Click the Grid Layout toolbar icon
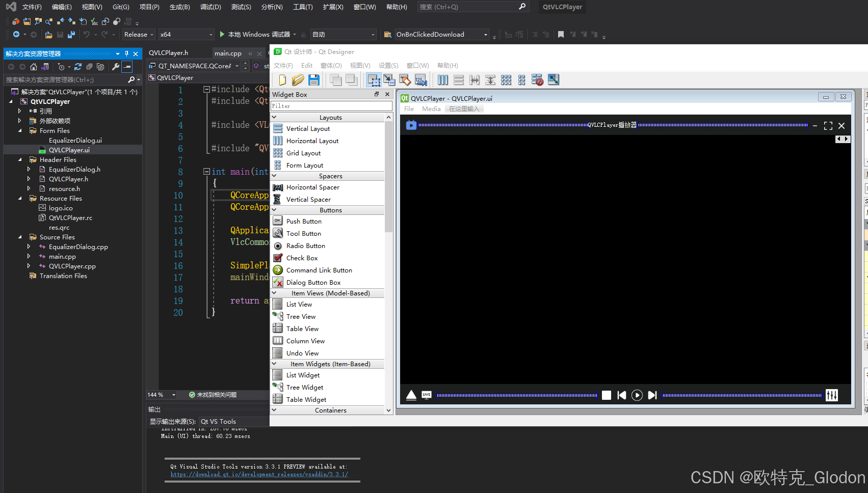The image size is (868, 493). [x=506, y=80]
